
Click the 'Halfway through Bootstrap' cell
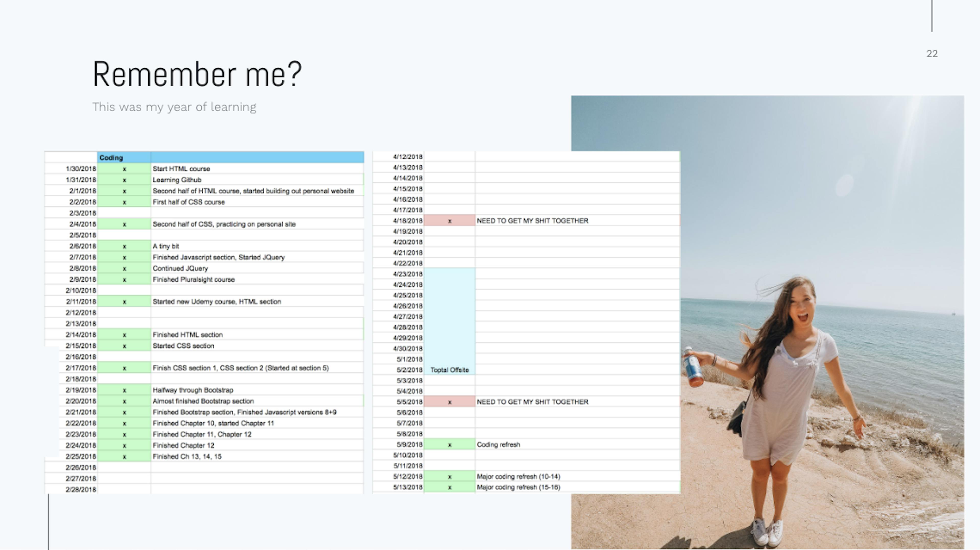(257, 390)
